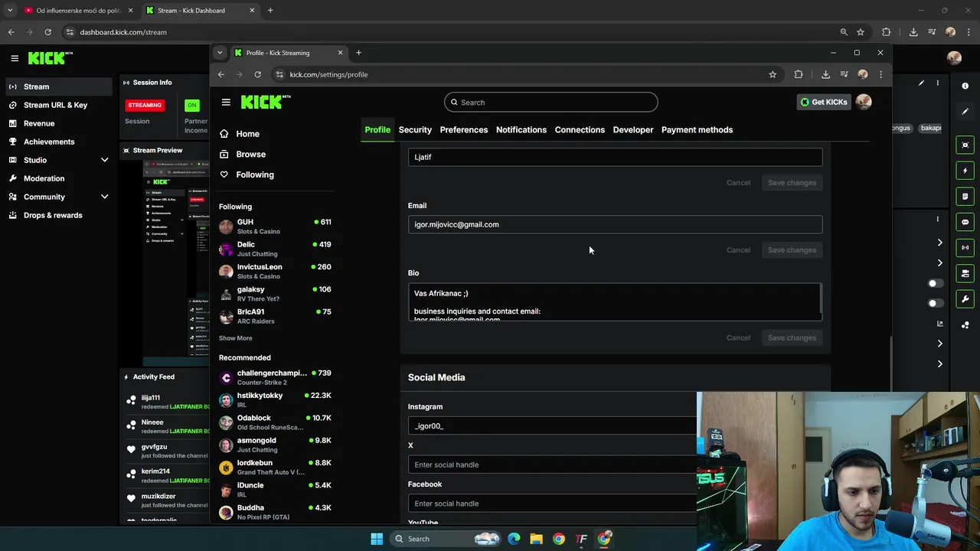Open Microsoft Edge from taskbar
980x551 pixels.
click(514, 539)
